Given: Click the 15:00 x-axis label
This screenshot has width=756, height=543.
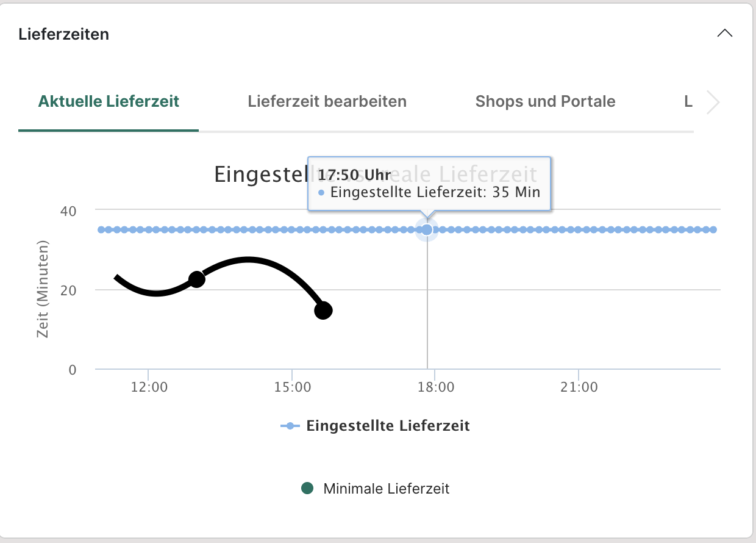Looking at the screenshot, I should (292, 387).
